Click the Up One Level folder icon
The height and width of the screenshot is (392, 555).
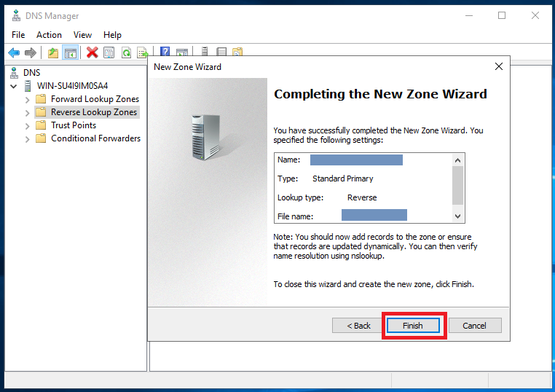(x=53, y=52)
